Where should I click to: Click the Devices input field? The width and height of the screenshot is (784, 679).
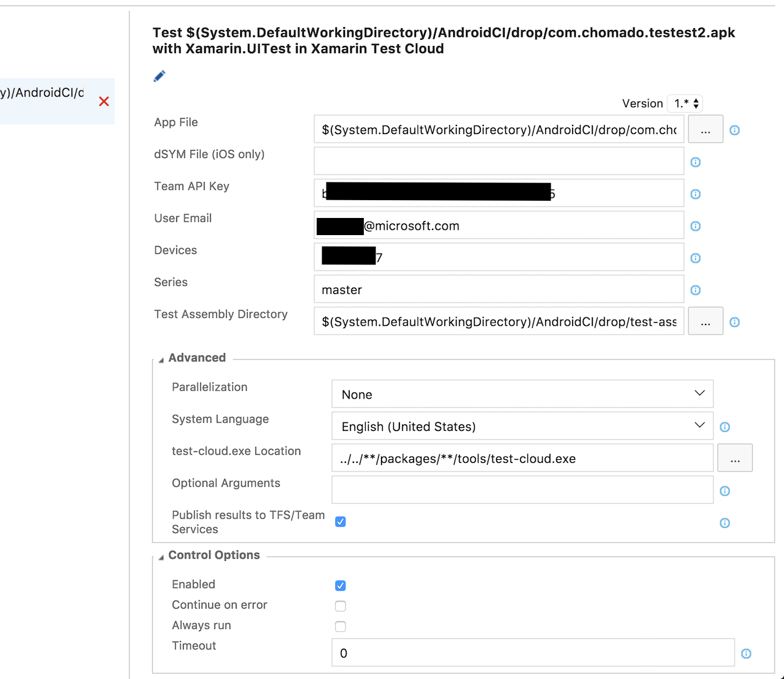tap(499, 257)
